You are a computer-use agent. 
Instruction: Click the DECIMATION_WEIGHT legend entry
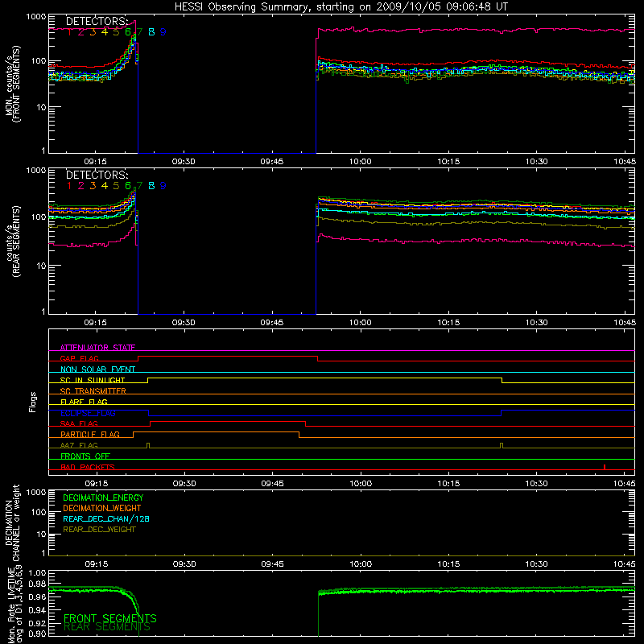coord(102,508)
